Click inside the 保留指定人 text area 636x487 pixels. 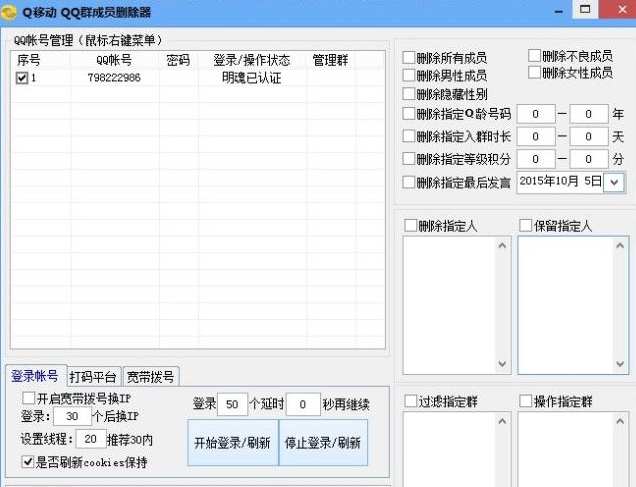click(566, 305)
